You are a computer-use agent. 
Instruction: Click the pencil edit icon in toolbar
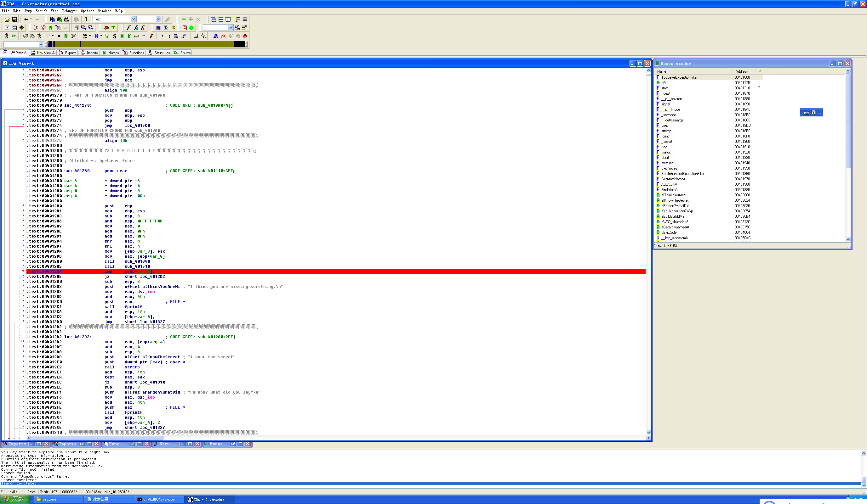coord(151,36)
